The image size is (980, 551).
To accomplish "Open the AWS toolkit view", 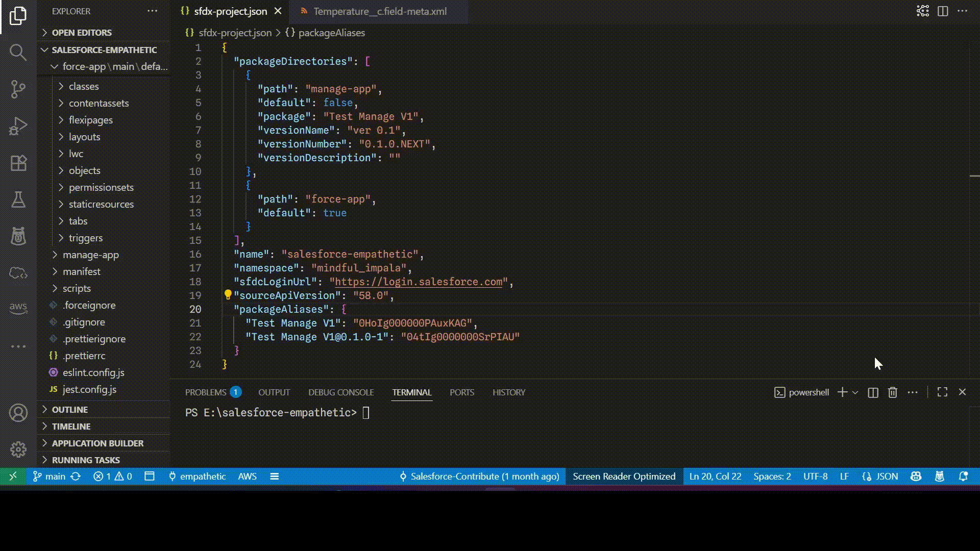I will (x=18, y=307).
